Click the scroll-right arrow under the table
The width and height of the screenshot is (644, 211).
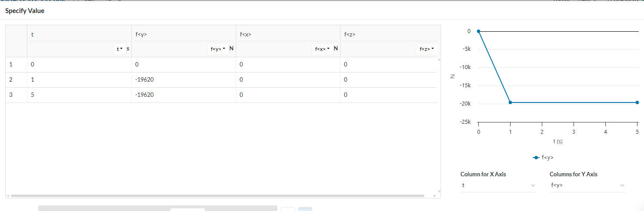(x=435, y=196)
